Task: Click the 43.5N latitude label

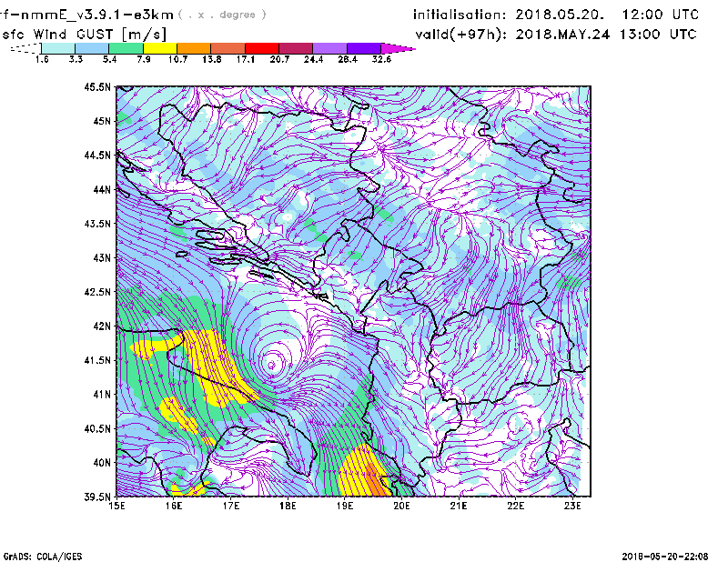Action: pyautogui.click(x=97, y=223)
